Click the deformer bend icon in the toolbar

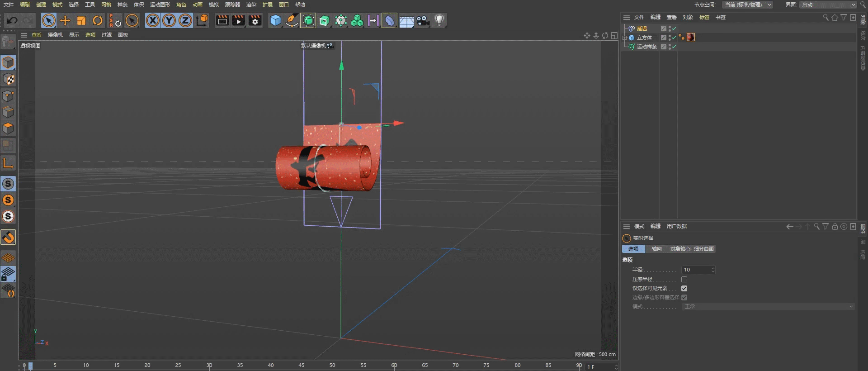389,20
